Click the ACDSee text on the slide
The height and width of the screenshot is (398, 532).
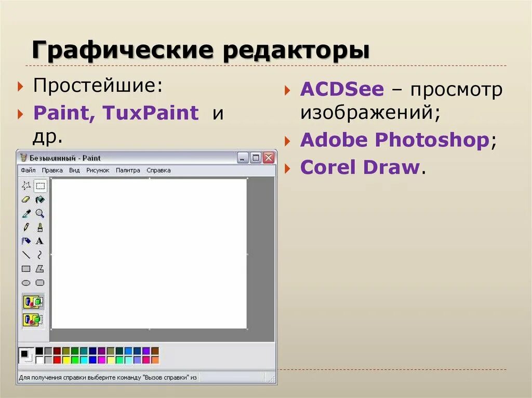pyautogui.click(x=342, y=89)
